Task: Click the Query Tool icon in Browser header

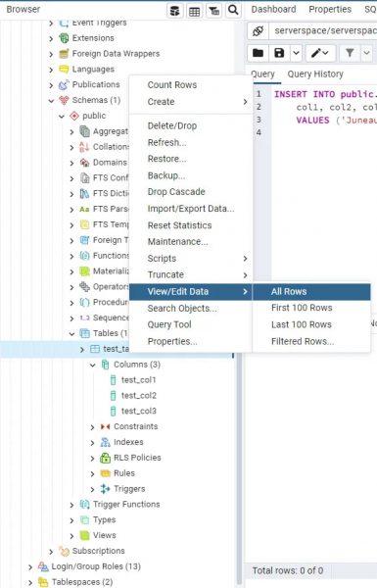Action: [175, 11]
